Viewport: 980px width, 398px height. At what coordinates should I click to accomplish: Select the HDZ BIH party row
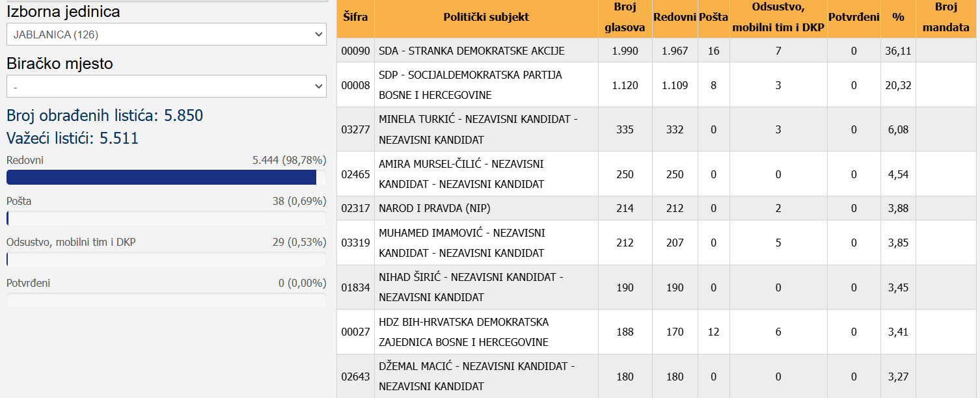coord(463,332)
